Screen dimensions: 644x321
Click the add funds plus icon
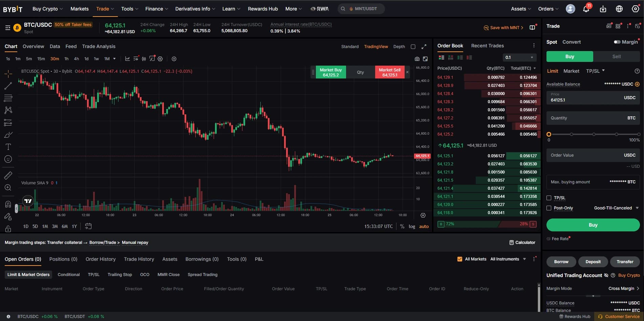tap(637, 84)
